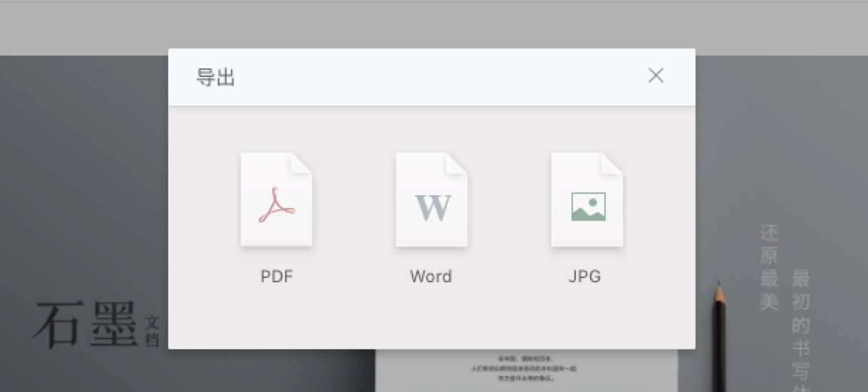Click the 石墨 logo text in background
Viewport: 868px width, 392px height.
[x=84, y=324]
